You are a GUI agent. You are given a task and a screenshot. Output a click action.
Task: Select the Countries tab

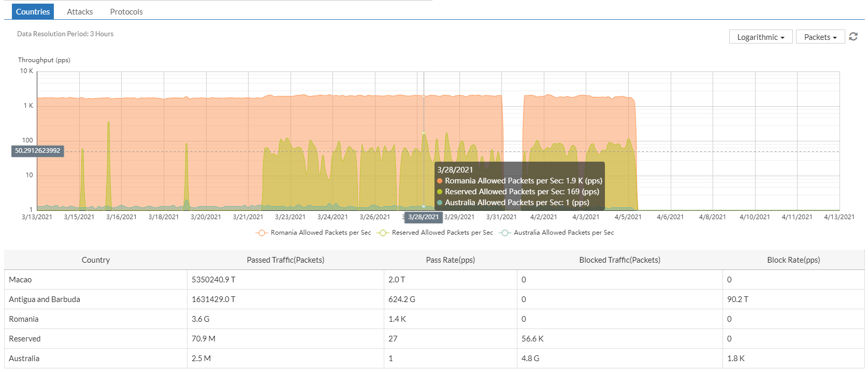click(33, 12)
